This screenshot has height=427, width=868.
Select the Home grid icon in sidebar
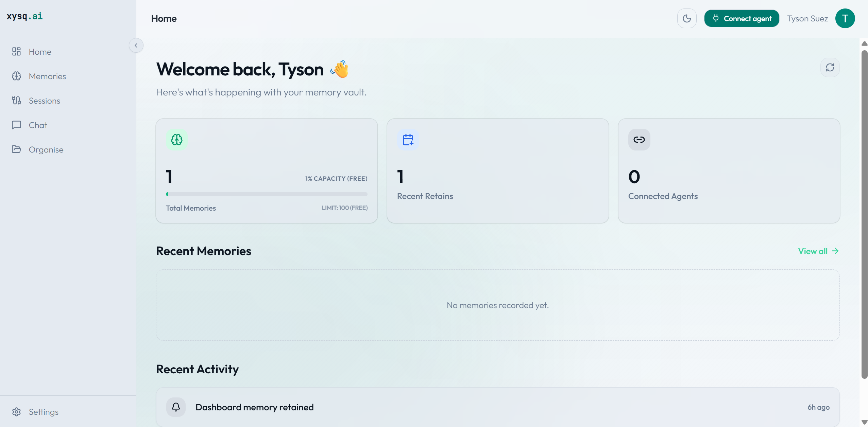(x=16, y=52)
